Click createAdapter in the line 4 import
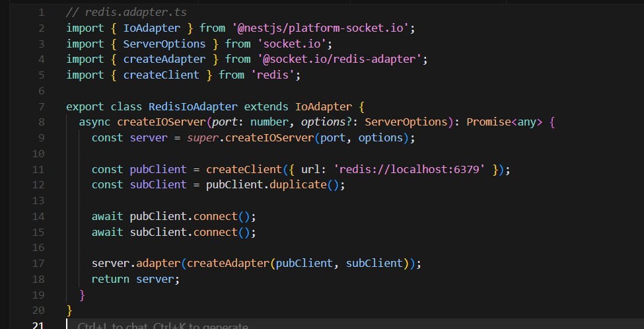The height and width of the screenshot is (329, 644). tap(164, 59)
